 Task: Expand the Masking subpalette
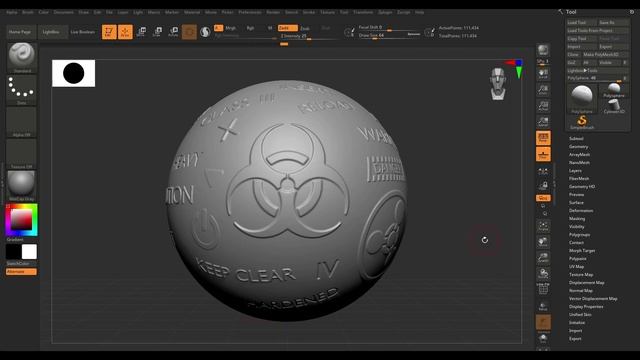click(577, 218)
